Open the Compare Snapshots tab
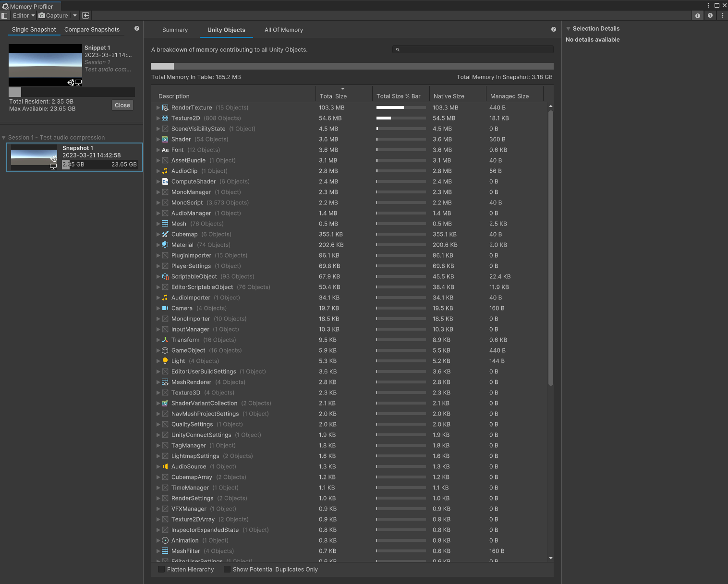 point(92,30)
